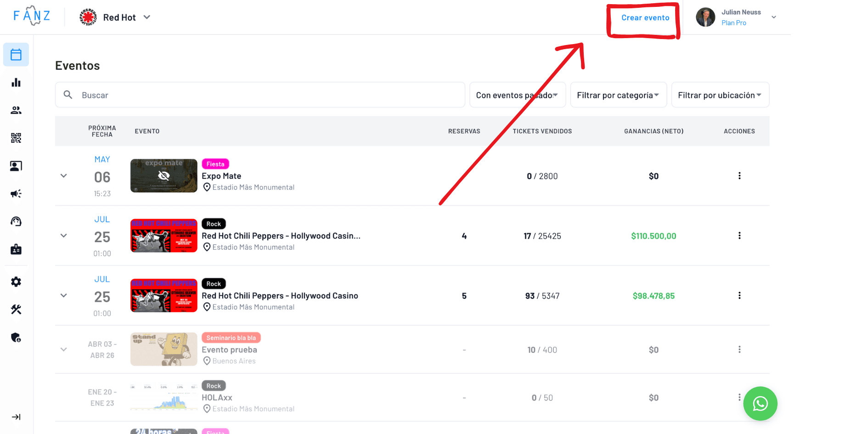
Task: Open the bar chart statistics icon
Action: point(16,83)
